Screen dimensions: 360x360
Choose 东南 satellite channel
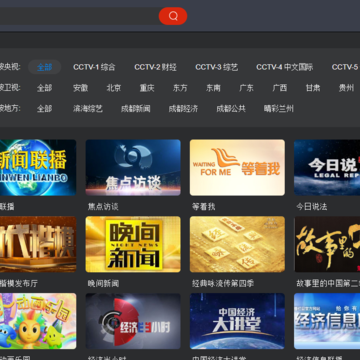click(213, 88)
